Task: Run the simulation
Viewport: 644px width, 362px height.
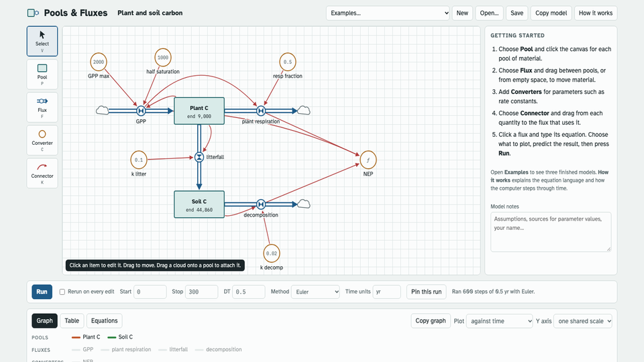Action: tap(42, 292)
